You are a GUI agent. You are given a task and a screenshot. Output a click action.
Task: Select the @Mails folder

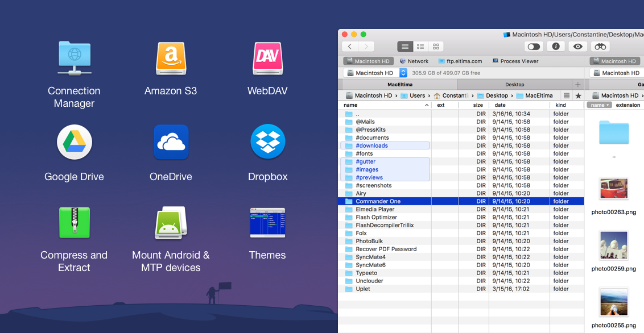461,122
